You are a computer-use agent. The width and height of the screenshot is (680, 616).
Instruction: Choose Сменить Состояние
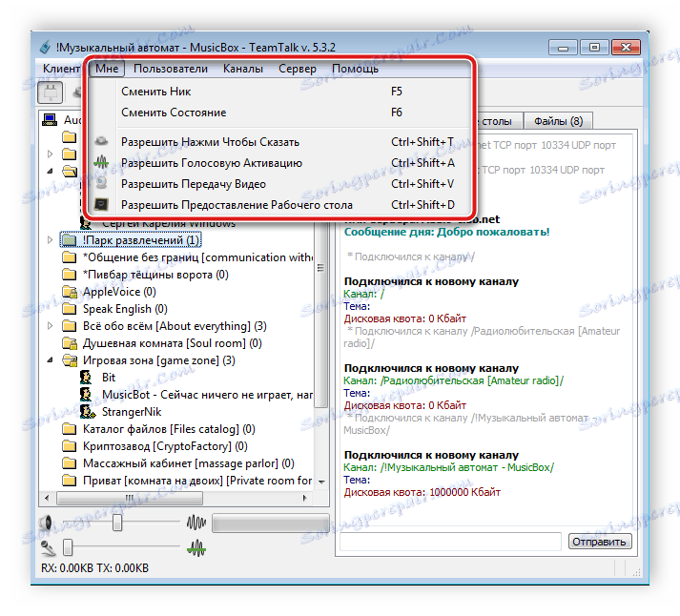point(280,113)
